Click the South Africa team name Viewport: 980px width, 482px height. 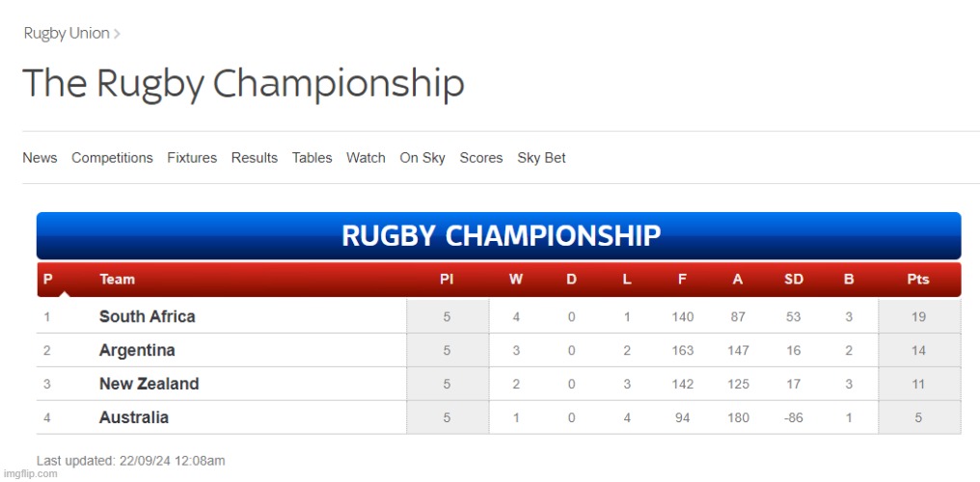(x=147, y=316)
